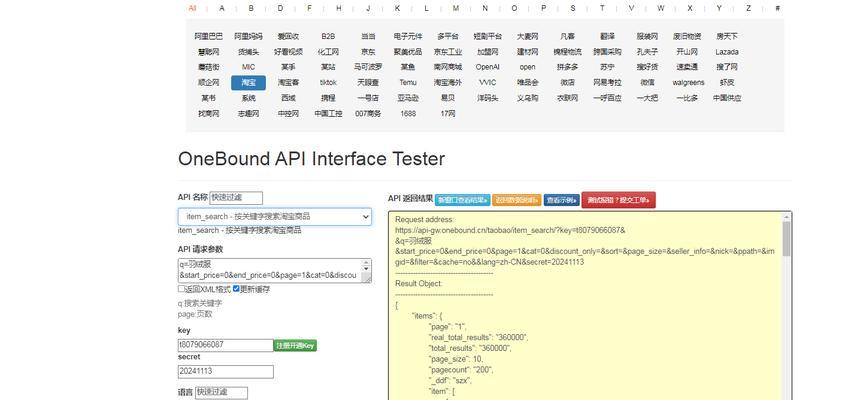
Task: Open the 唯品会 platform link
Action: 527,83
